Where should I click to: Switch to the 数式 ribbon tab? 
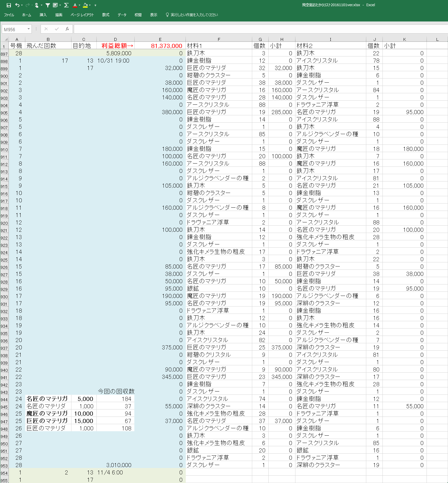(106, 15)
